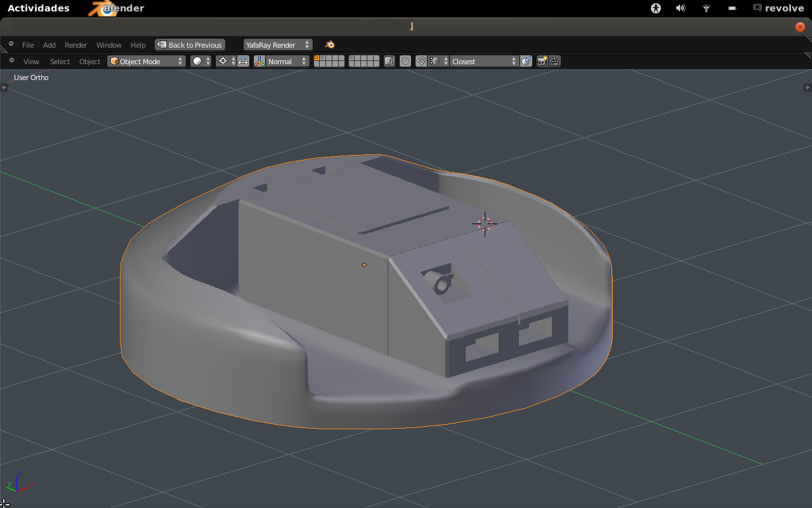
Task: Click the Blender logo icon in header
Action: pyautogui.click(x=330, y=45)
